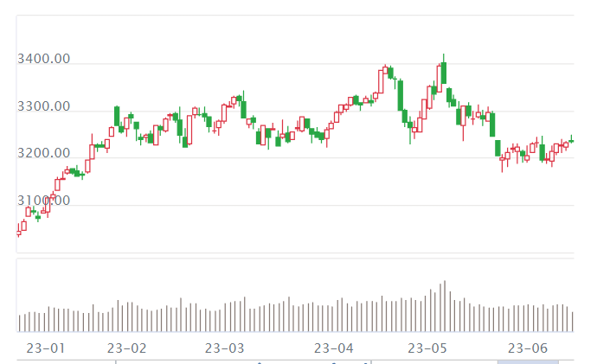This screenshot has height=364, width=597.
Task: Select the 23-03 date label
Action: pos(225,348)
